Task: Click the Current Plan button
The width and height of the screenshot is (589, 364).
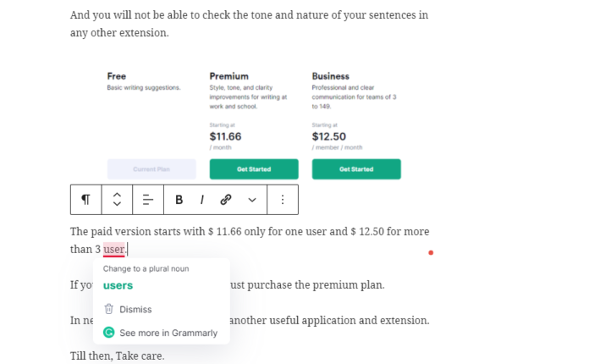Action: (151, 169)
